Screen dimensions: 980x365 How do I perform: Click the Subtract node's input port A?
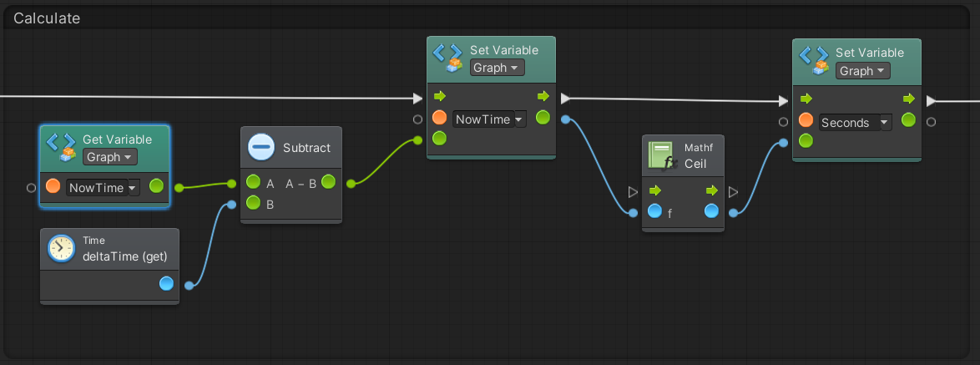(x=253, y=182)
